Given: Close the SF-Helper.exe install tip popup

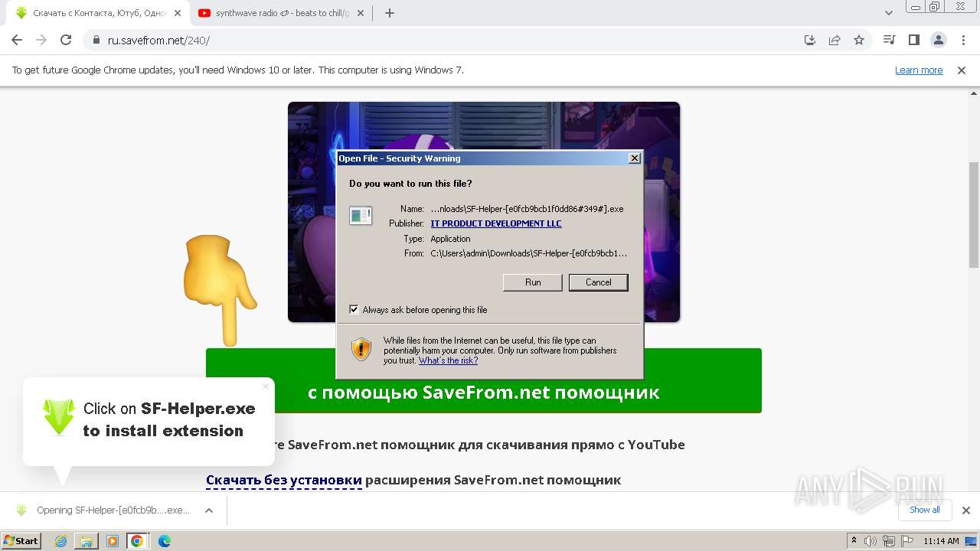Looking at the screenshot, I should pyautogui.click(x=266, y=386).
